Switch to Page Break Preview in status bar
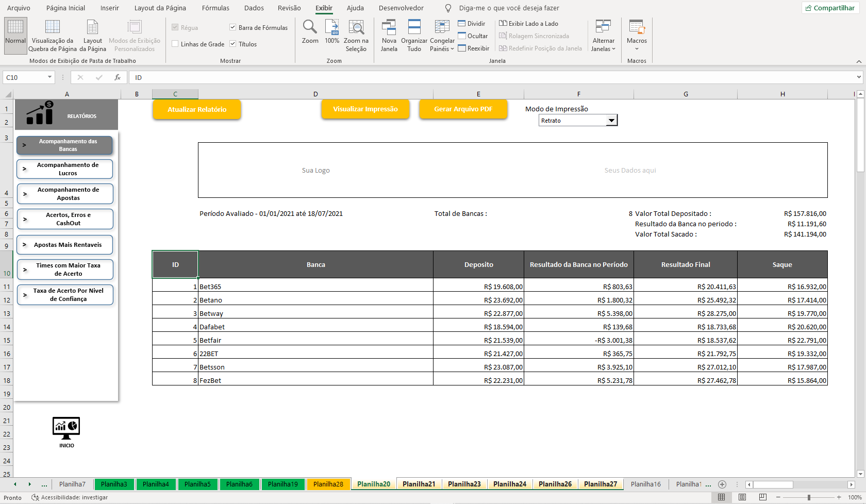This screenshot has width=866, height=504. click(x=763, y=497)
